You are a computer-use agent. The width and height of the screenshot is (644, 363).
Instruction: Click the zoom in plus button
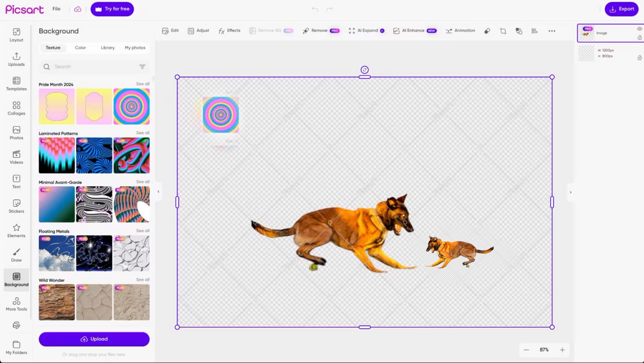pos(562,350)
